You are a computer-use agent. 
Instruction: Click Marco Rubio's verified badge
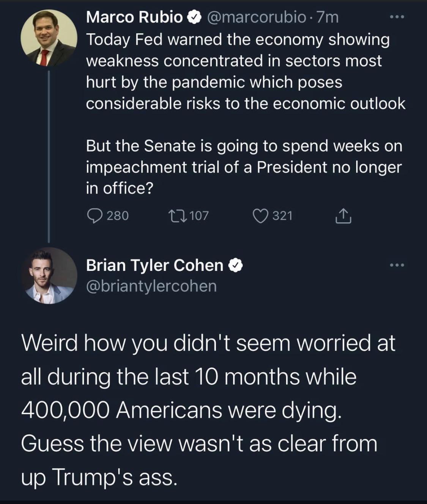(194, 17)
